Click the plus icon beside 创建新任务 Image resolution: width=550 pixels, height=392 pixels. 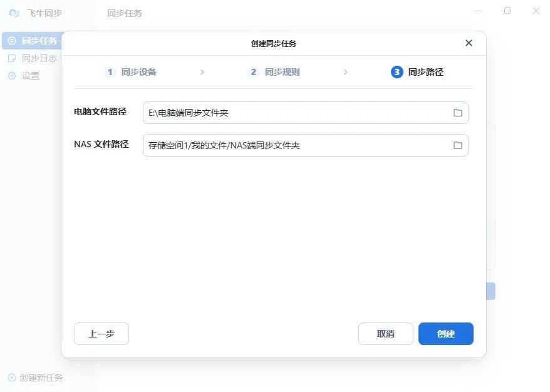pyautogui.click(x=11, y=378)
